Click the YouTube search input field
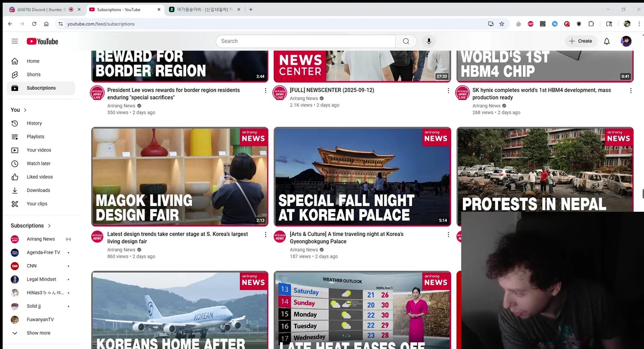The height and width of the screenshot is (349, 644). tap(306, 41)
